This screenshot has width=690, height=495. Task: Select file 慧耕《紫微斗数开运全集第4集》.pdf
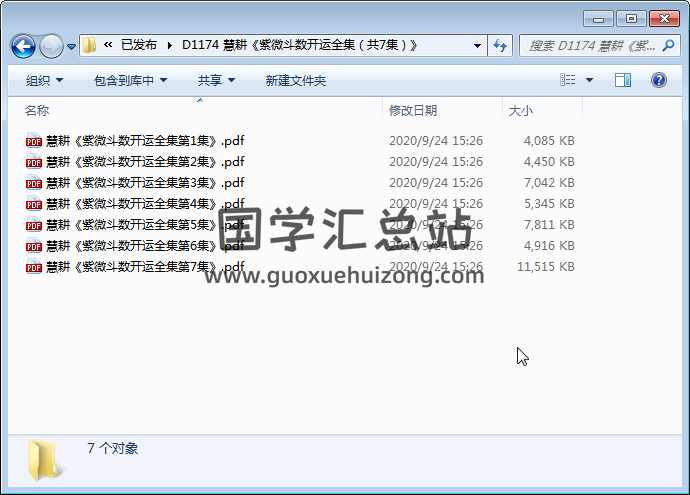[145, 203]
